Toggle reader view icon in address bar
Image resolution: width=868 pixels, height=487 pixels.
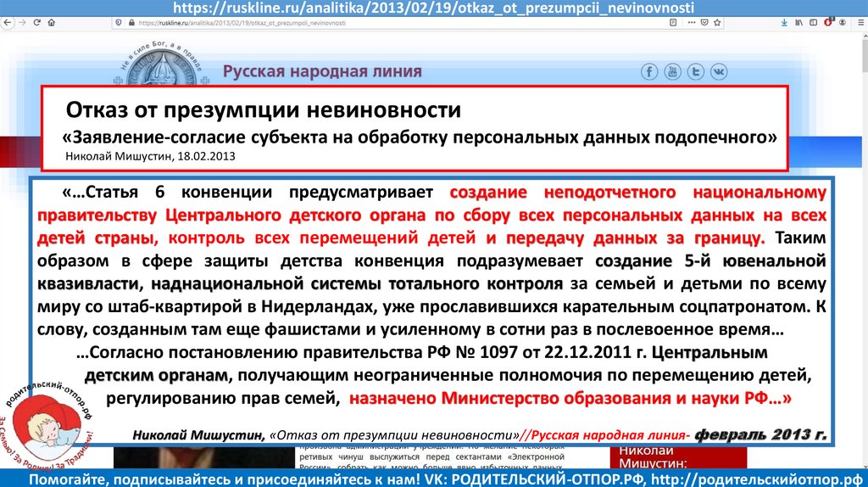(673, 23)
